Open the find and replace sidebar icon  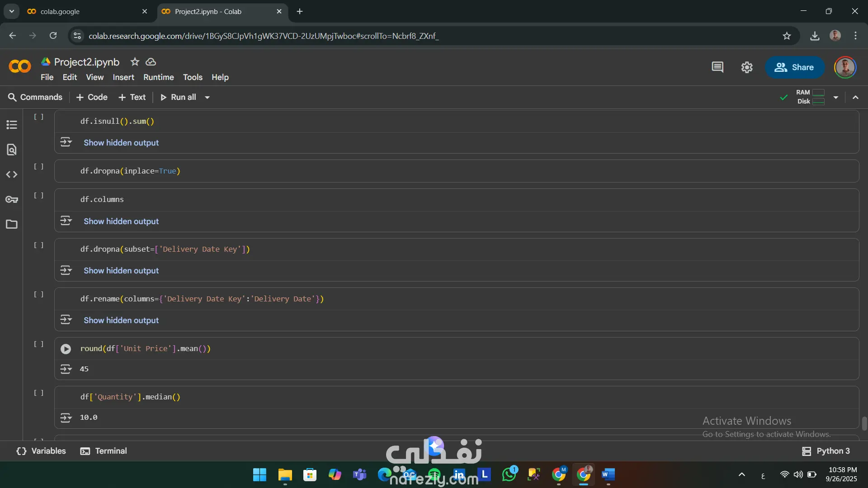12,150
